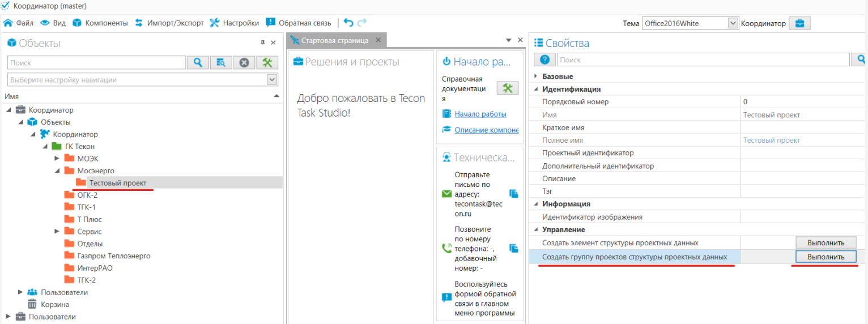Open the Настройки menu
868x324 pixels.
[234, 23]
